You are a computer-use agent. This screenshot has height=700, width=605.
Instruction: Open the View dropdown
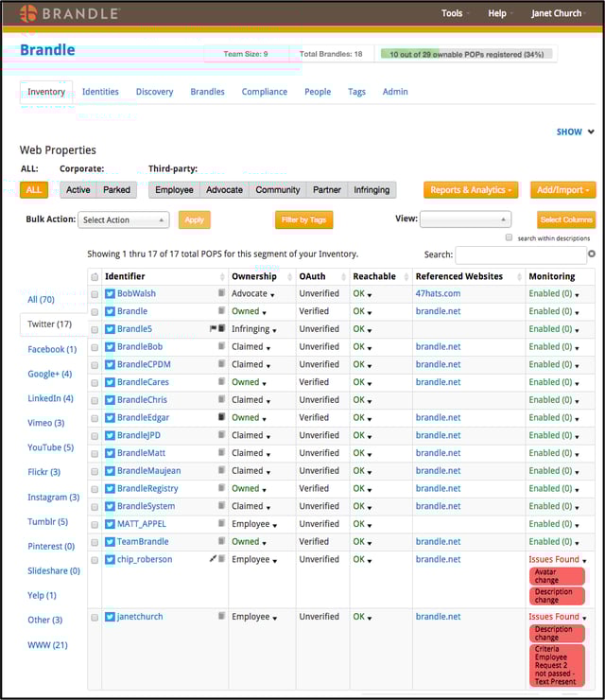[x=465, y=219]
